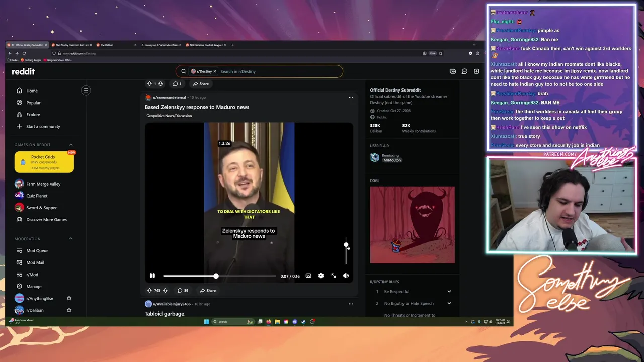Switch to NFL National Football League tab

click(205, 45)
